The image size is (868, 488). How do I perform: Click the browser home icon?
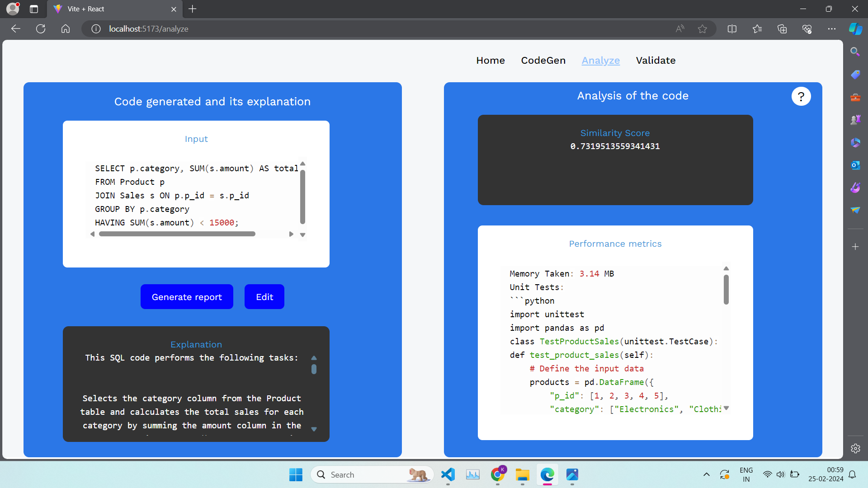66,29
